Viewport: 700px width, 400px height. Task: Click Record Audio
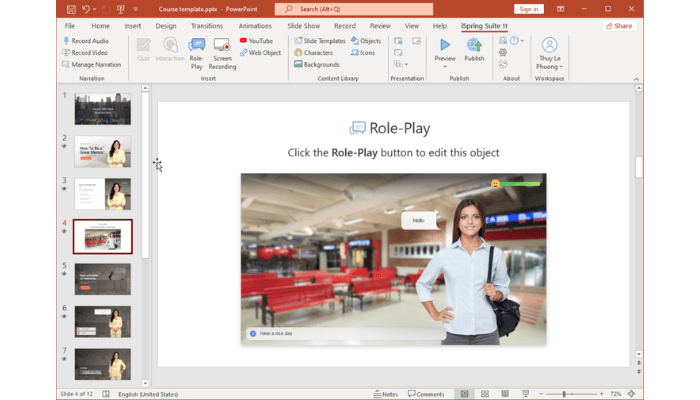(x=86, y=41)
